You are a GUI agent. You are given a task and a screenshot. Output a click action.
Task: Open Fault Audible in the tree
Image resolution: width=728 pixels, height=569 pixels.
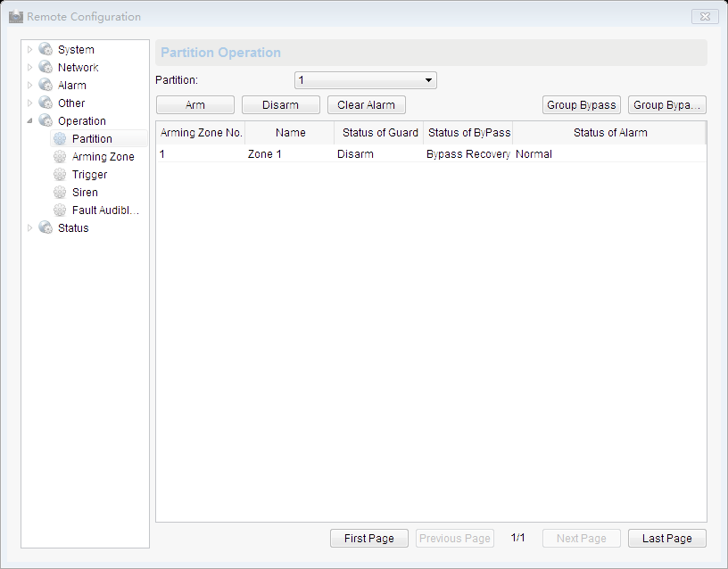[x=105, y=210]
